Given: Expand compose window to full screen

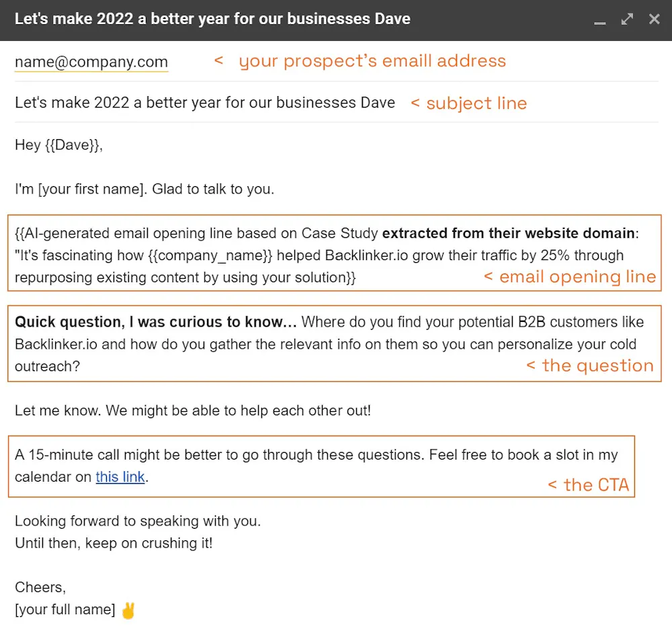Looking at the screenshot, I should point(627,19).
